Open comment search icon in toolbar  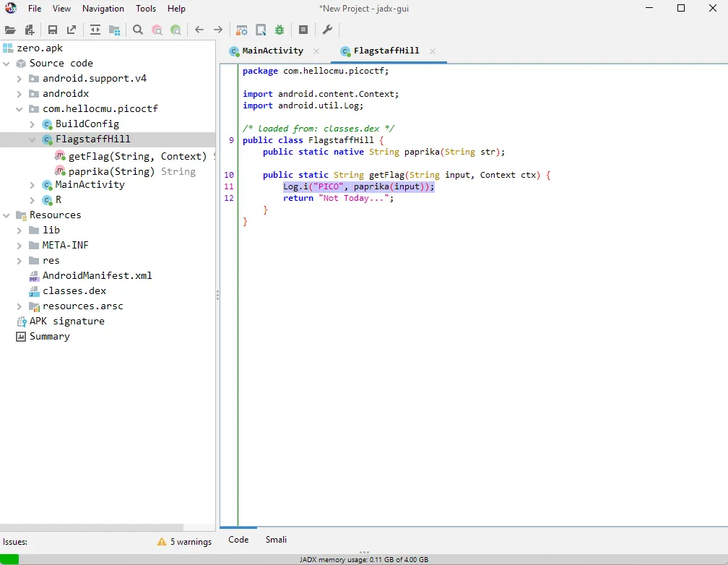point(176,30)
